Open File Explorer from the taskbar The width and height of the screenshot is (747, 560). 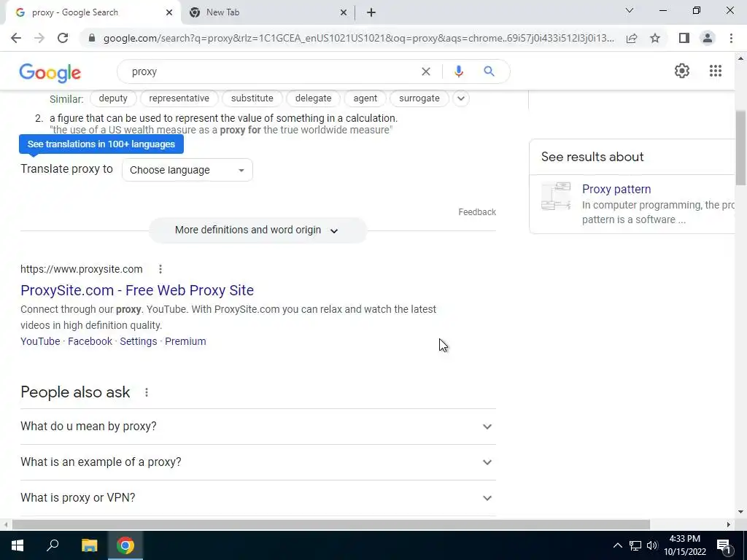coord(89,545)
